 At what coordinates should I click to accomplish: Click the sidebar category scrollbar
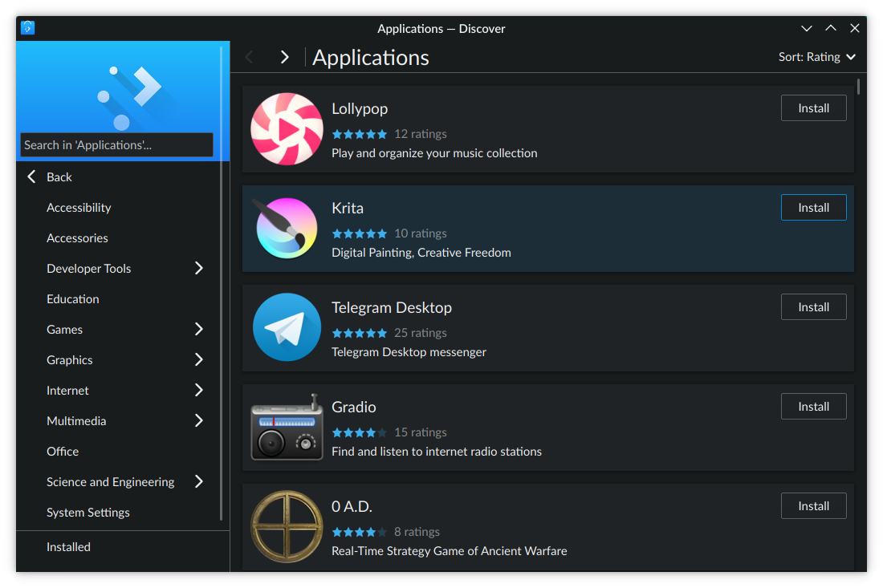[x=222, y=284]
